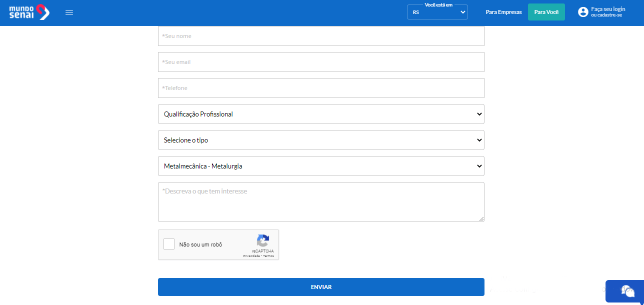The image size is (644, 305).
Task: Open the state selector showing RS
Action: [x=437, y=12]
